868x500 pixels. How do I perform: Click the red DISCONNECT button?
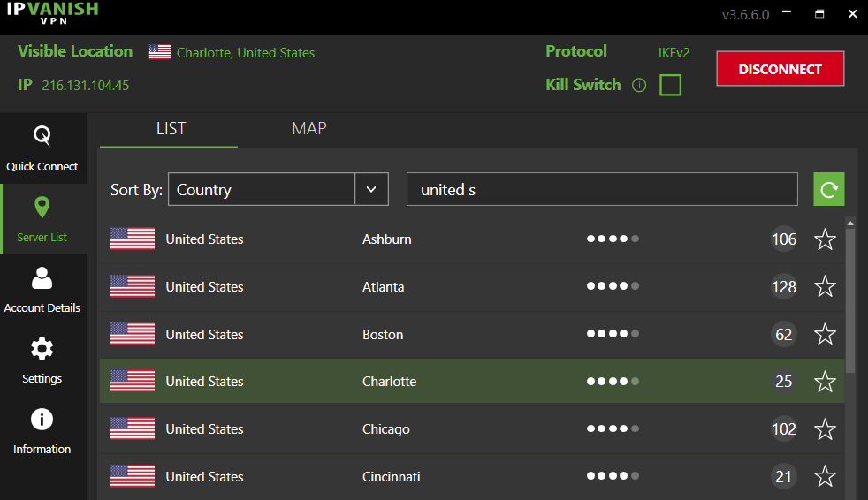[x=780, y=69]
